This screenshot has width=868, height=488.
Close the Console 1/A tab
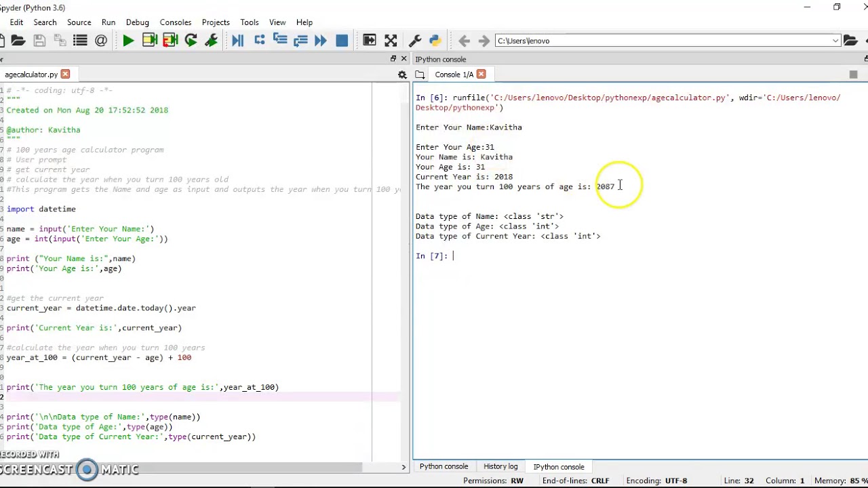click(481, 74)
